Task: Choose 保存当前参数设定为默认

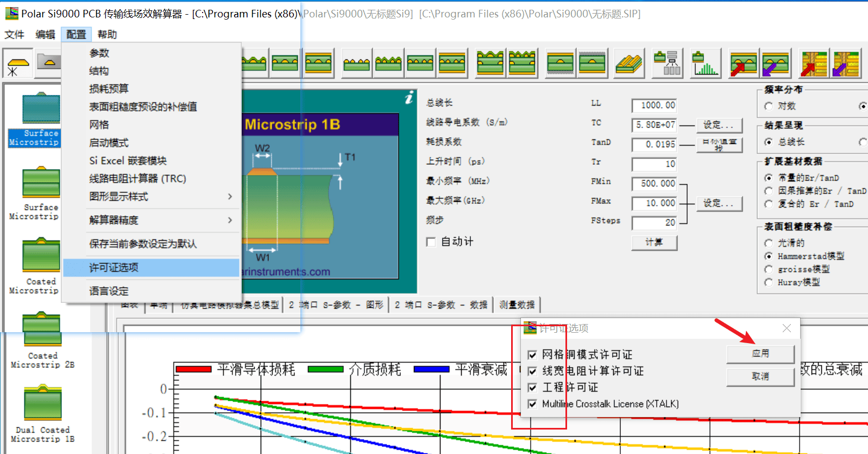Action: point(151,244)
